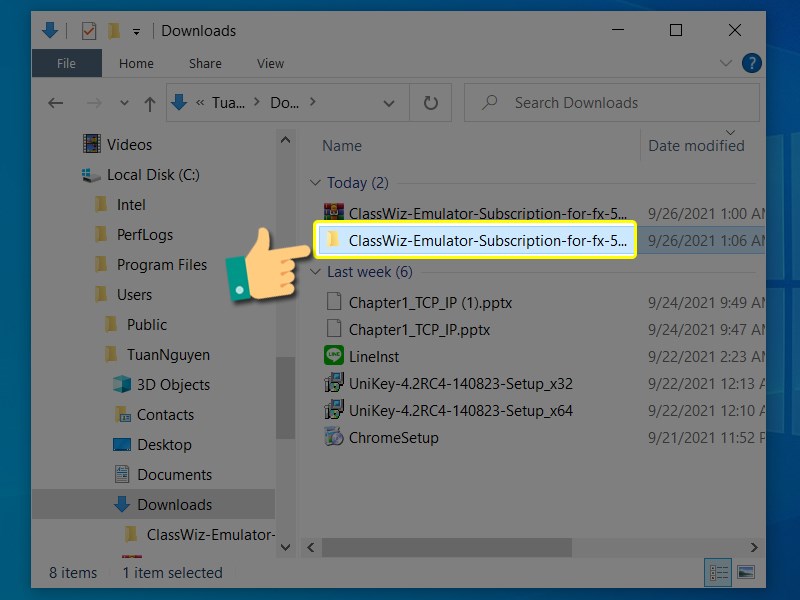Collapse the Today group
This screenshot has height=600, width=800.
316,183
